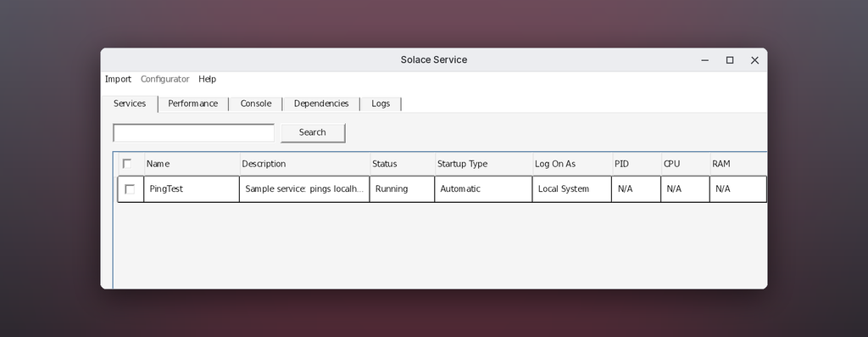The width and height of the screenshot is (868, 337).
Task: Switch to the Services tab
Action: pos(130,104)
